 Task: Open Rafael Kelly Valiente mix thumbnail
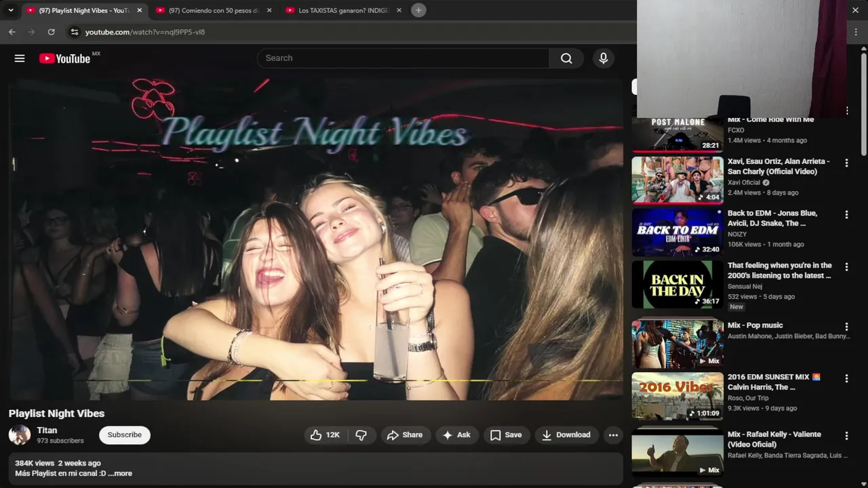[677, 452]
